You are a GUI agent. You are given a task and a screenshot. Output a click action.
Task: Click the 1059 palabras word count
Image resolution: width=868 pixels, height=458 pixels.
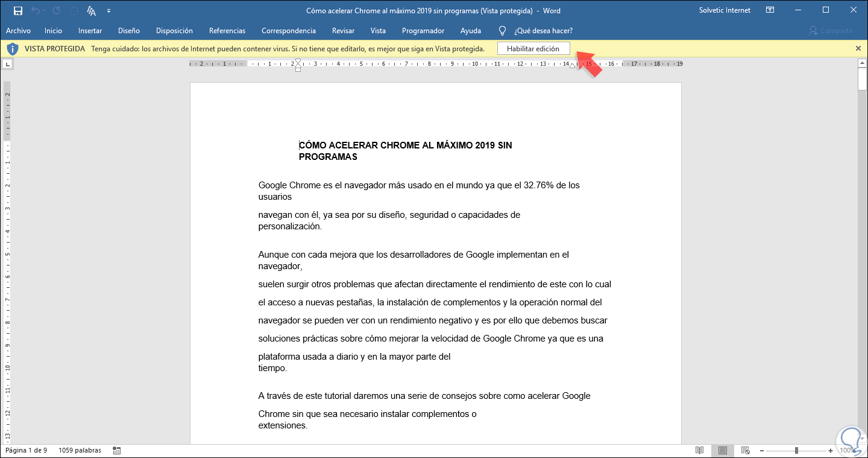pos(80,450)
